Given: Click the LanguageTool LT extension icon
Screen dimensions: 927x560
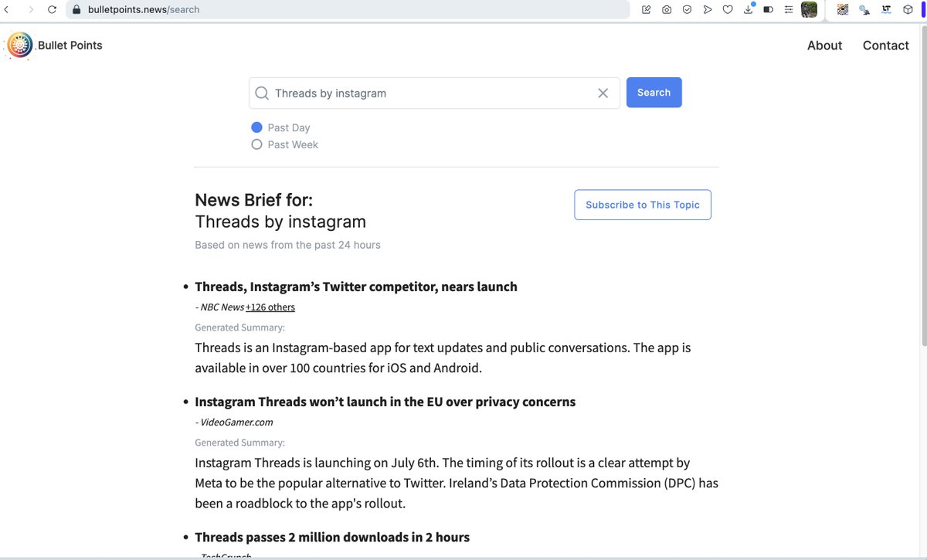Looking at the screenshot, I should pos(886,9).
